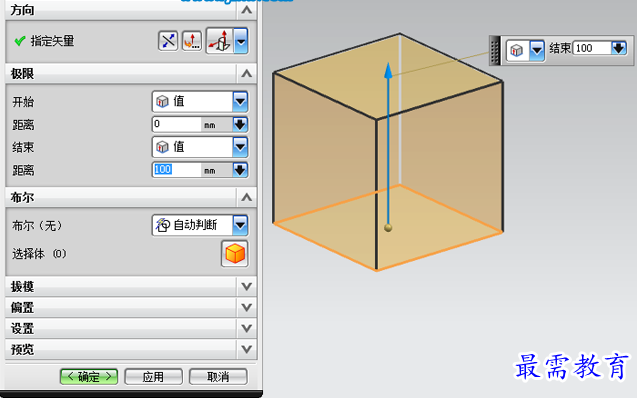
Task: Collapse the 极限 section
Action: coord(246,74)
